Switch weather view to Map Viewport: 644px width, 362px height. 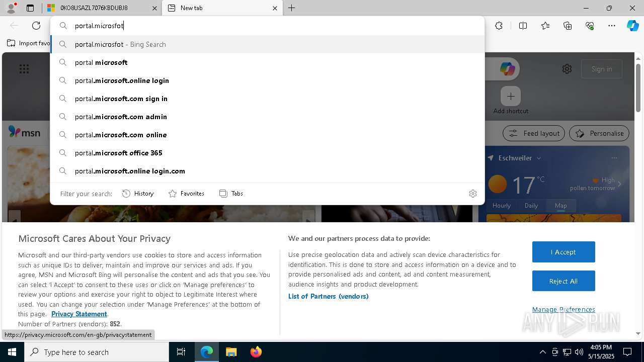coord(561,205)
